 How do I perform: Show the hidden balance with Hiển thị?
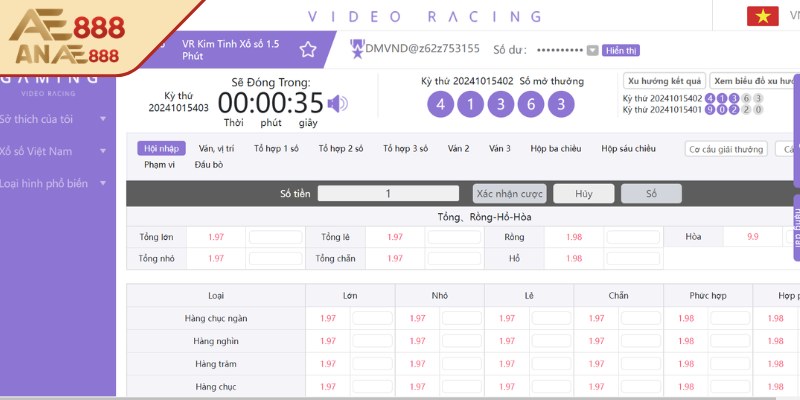[621, 51]
